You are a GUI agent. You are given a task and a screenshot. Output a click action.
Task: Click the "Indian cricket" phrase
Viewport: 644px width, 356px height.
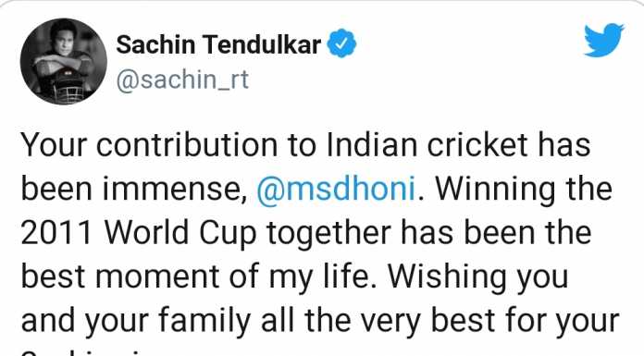pyautogui.click(x=427, y=145)
